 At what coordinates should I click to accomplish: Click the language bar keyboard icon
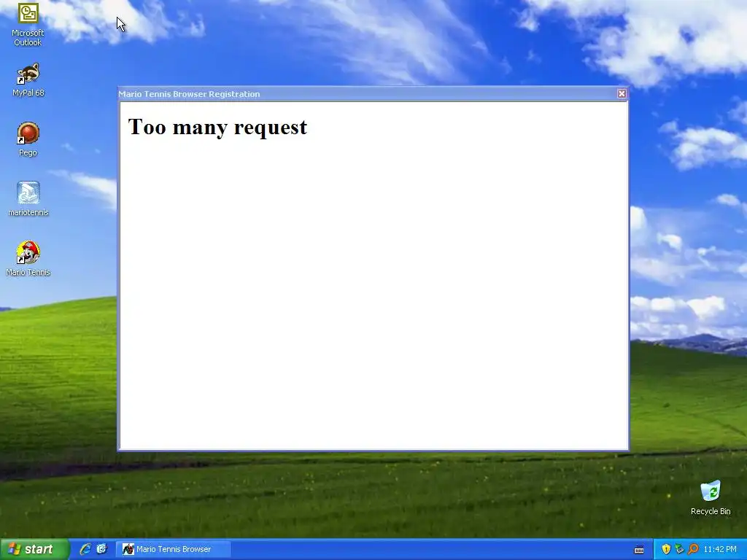639,550
